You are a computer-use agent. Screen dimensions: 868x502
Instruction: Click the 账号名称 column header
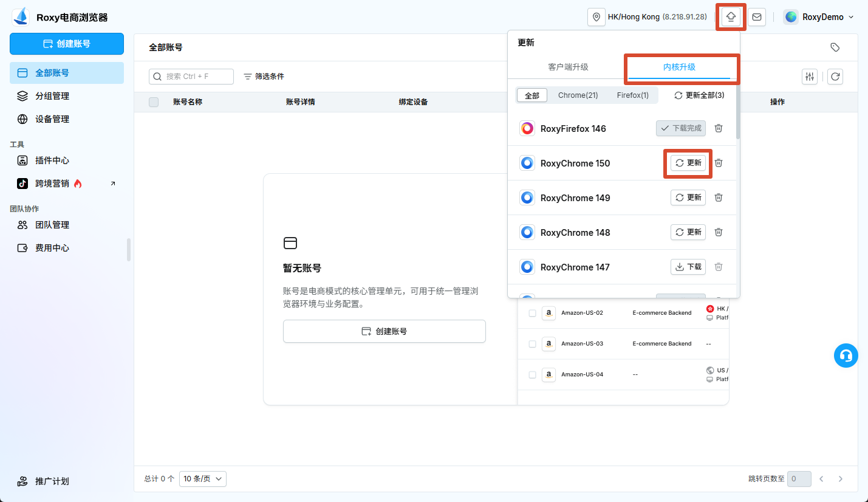(188, 102)
